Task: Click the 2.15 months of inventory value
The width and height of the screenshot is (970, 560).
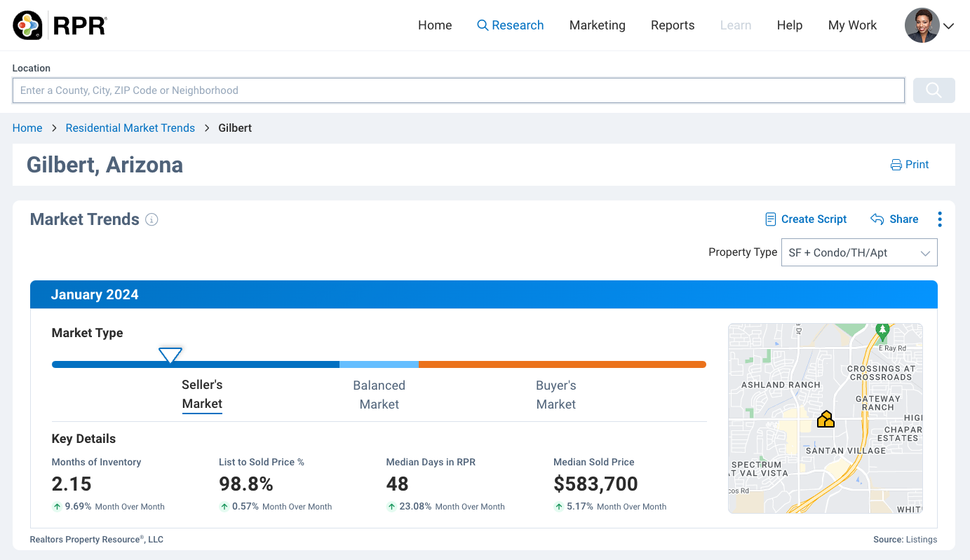Action: click(72, 484)
